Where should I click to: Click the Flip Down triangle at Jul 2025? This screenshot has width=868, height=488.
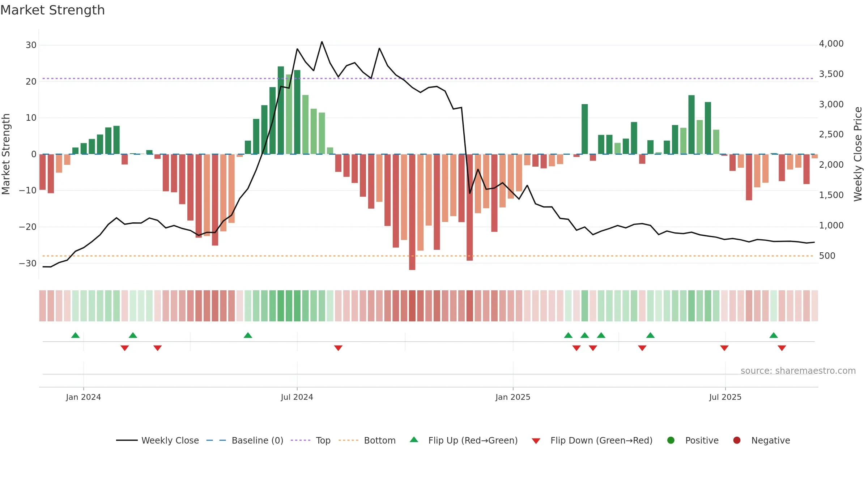724,348
